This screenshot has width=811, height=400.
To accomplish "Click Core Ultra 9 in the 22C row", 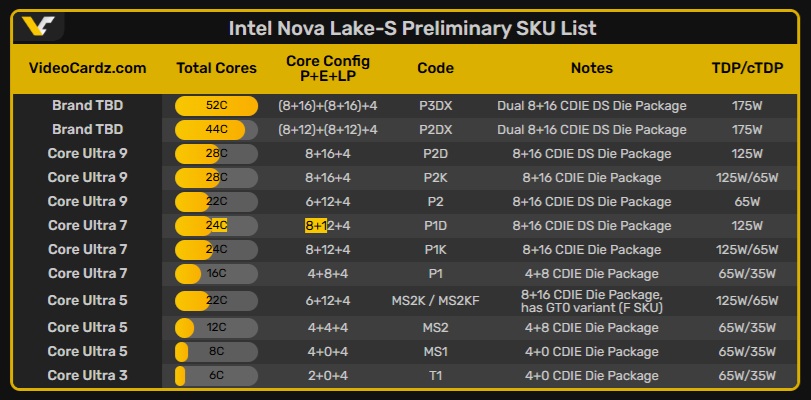I will click(87, 201).
